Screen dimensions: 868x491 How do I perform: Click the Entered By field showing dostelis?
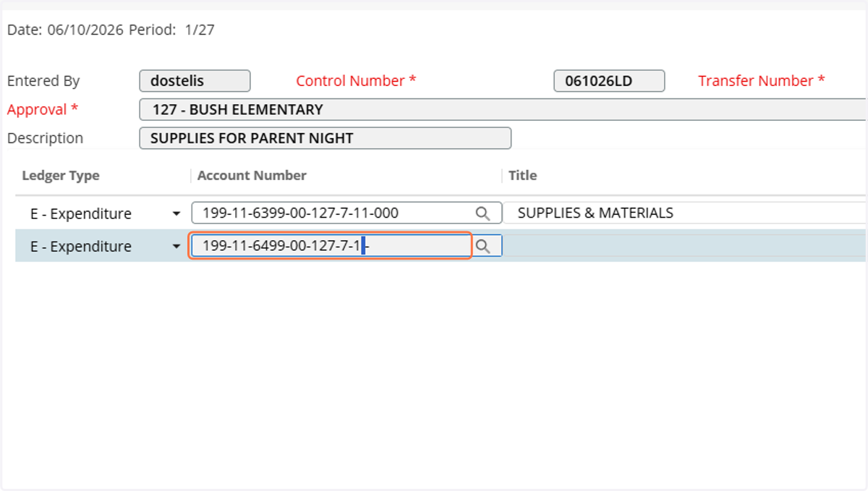click(x=195, y=81)
